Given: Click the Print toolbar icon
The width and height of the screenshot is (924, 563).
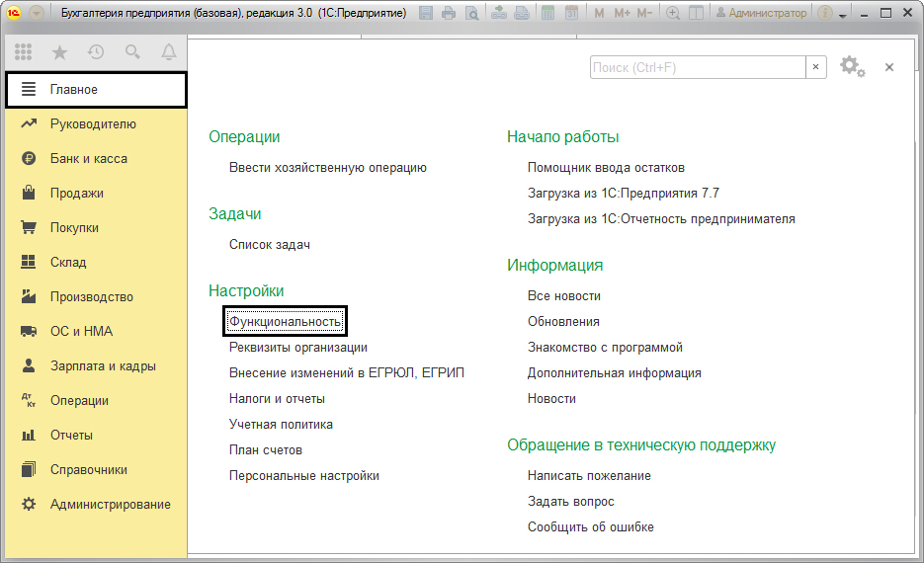Looking at the screenshot, I should pyautogui.click(x=449, y=13).
